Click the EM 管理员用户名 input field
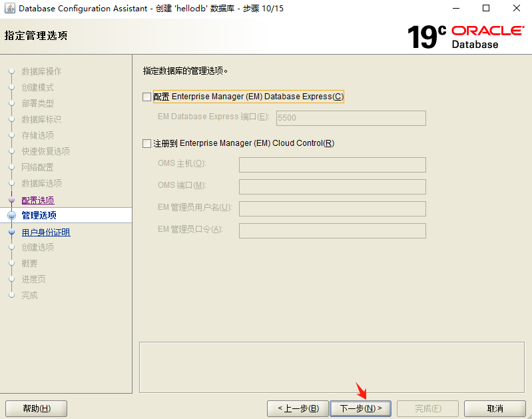 (332, 209)
